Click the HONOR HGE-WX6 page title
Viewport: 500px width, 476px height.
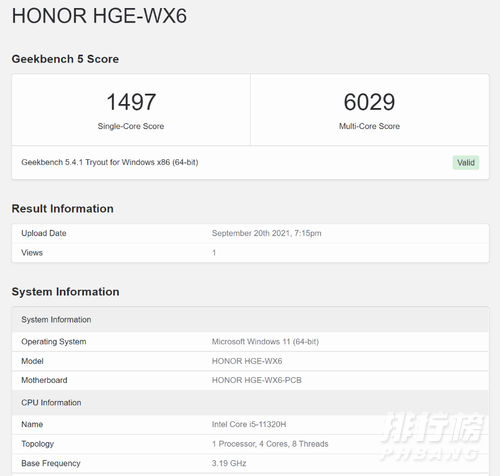[x=99, y=16]
